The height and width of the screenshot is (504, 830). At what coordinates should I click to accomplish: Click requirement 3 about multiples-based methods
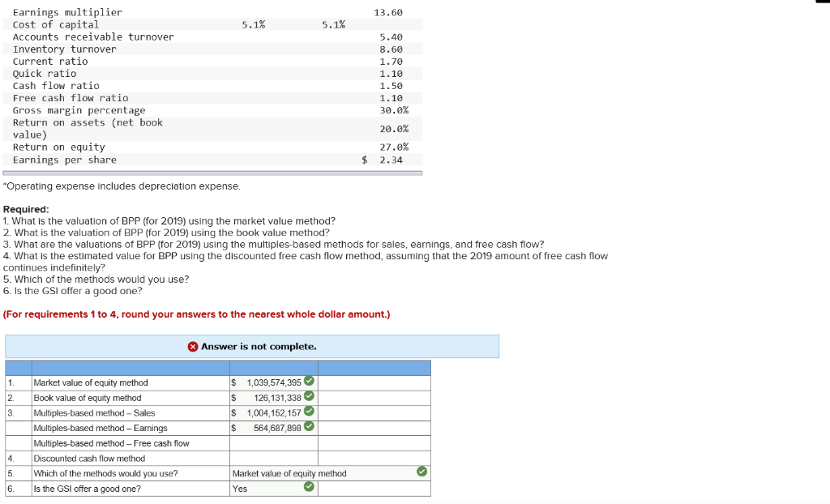click(274, 244)
